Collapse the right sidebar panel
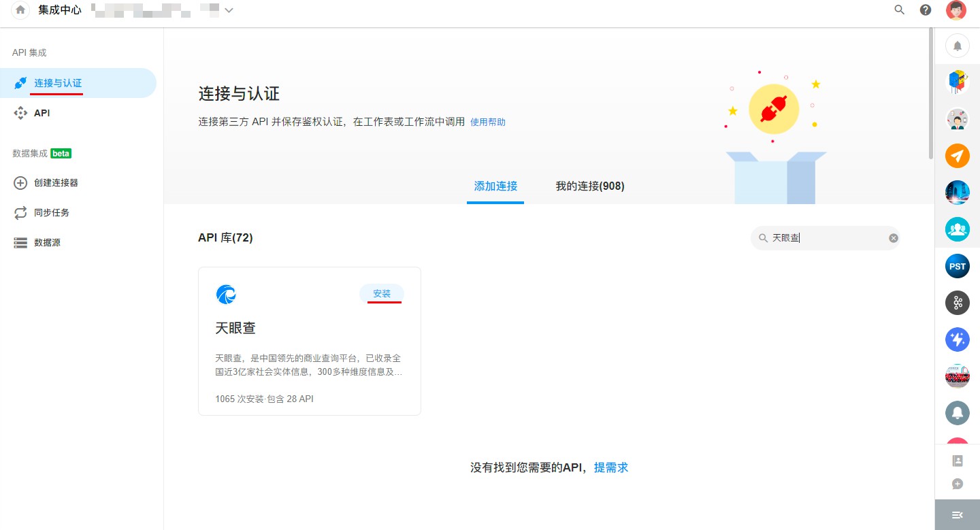Image resolution: width=980 pixels, height=530 pixels. coord(958,515)
